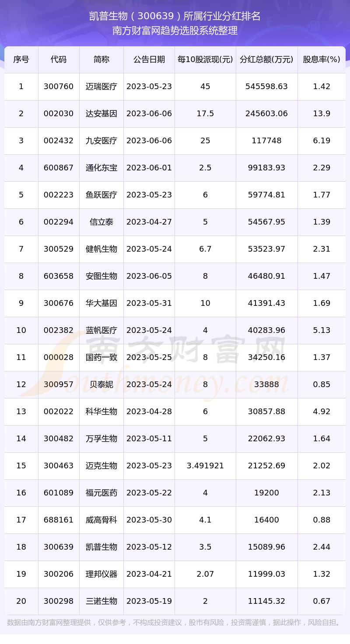Screen dimensions: 350x644
Task: Click the page title mentioning 凯普生物（300639）
Action: (175, 16)
